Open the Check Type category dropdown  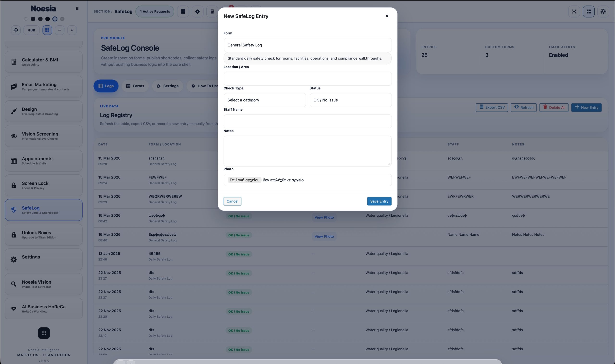(265, 100)
